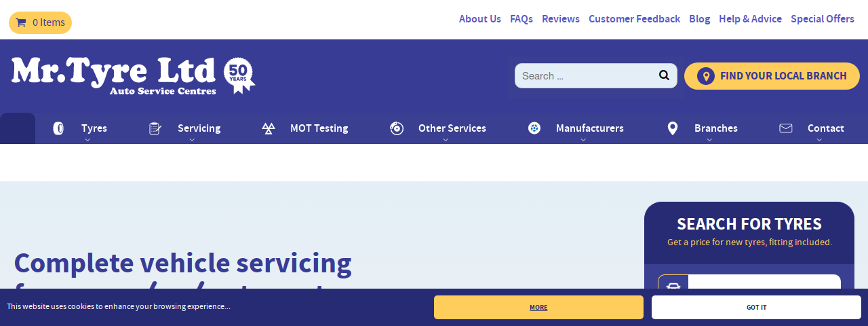Open the Branches menu

(x=716, y=128)
